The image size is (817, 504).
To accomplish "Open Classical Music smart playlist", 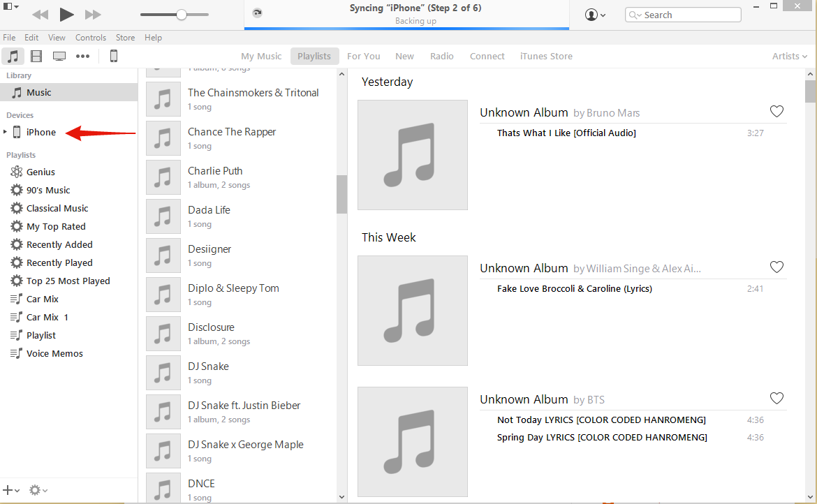I will coord(50,208).
